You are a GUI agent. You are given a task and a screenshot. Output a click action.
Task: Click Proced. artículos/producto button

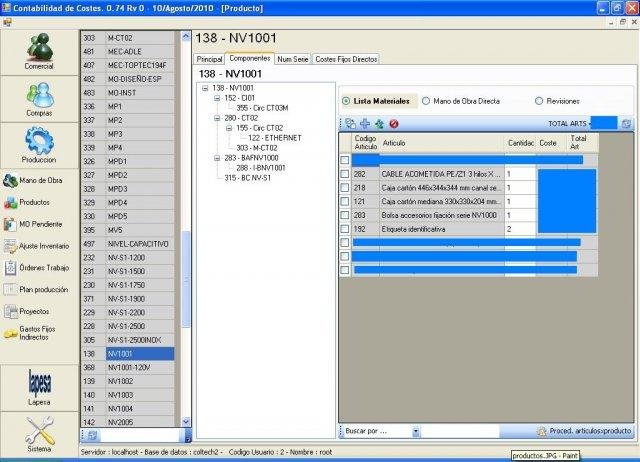tap(584, 431)
